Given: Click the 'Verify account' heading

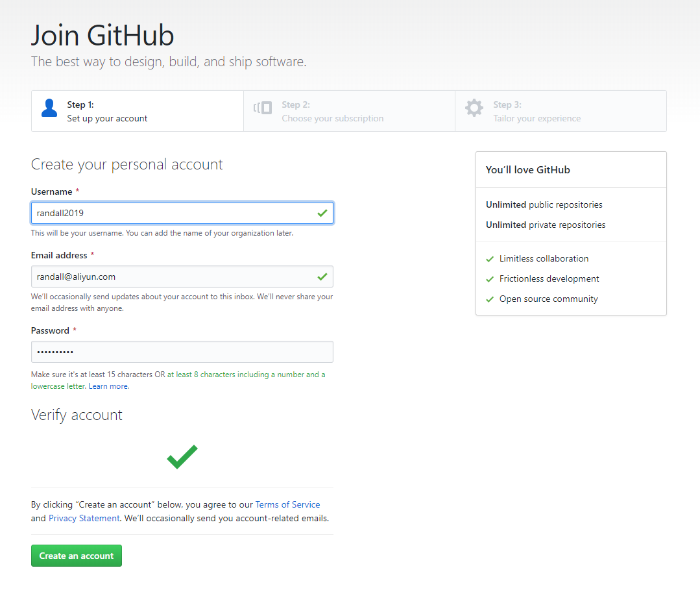Looking at the screenshot, I should pos(77,415).
